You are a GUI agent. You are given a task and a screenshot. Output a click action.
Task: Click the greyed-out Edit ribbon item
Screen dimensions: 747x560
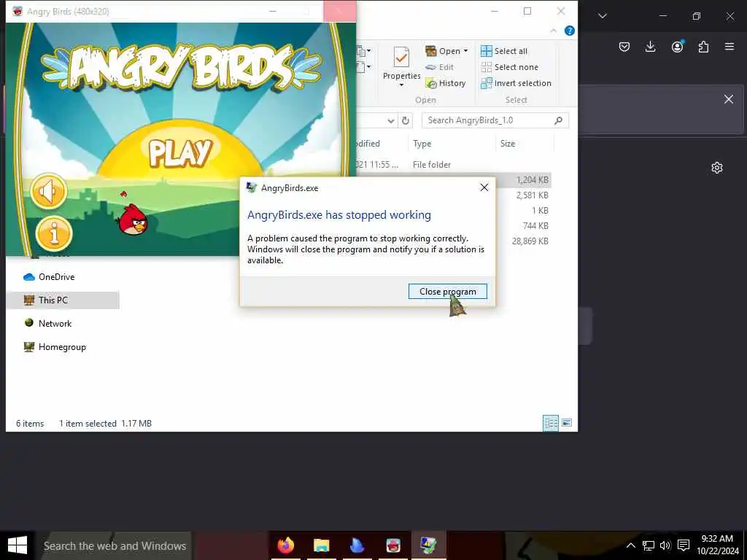point(439,67)
